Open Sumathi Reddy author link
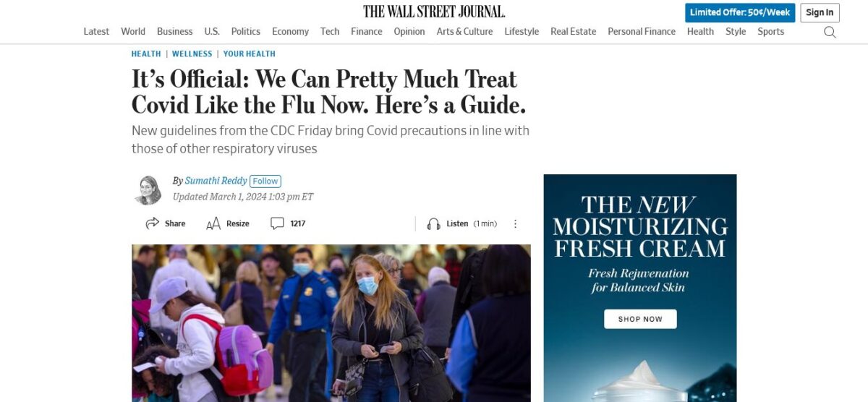Image resolution: width=868 pixels, height=402 pixels. [216, 181]
